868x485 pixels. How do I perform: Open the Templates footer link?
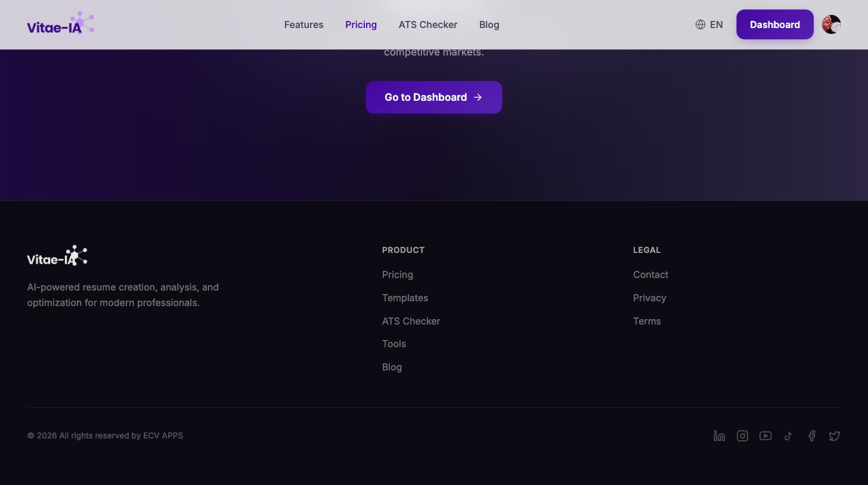point(405,298)
